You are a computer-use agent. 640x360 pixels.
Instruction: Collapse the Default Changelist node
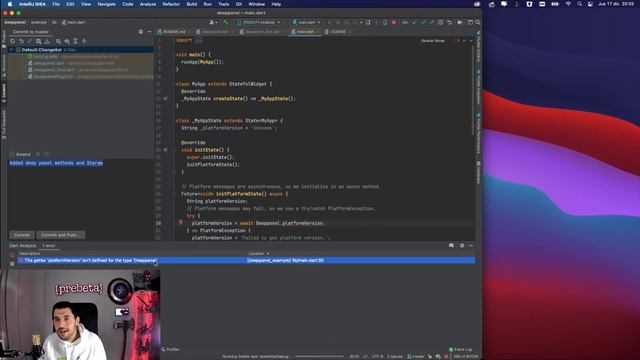(11, 50)
